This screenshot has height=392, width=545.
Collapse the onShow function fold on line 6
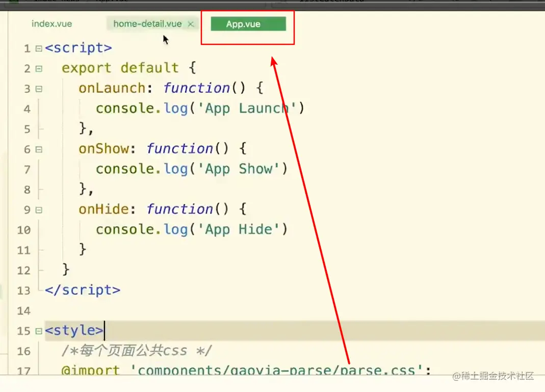39,149
